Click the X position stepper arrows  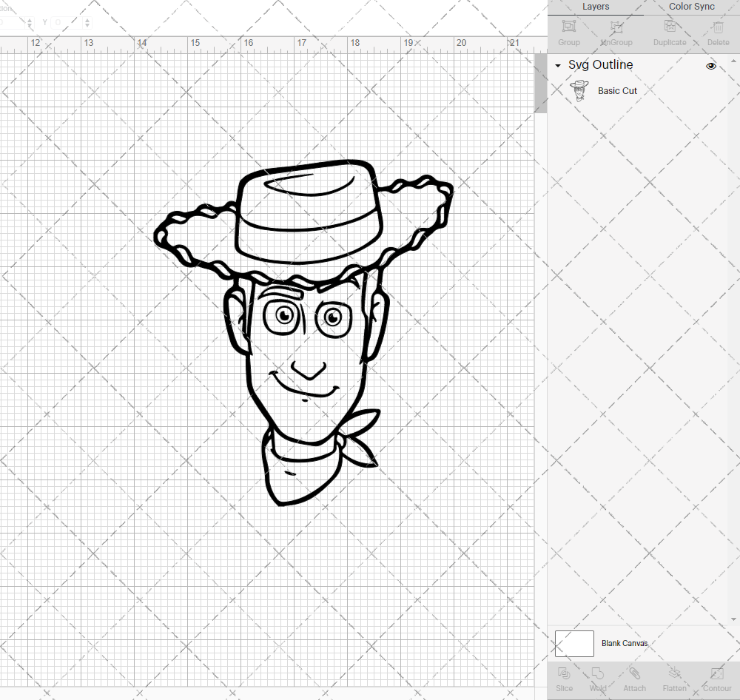tap(30, 22)
